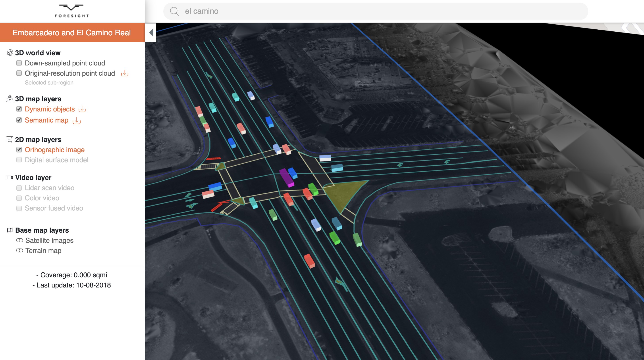The height and width of the screenshot is (360, 644).
Task: Click the 3D world view globe icon
Action: coord(10,53)
